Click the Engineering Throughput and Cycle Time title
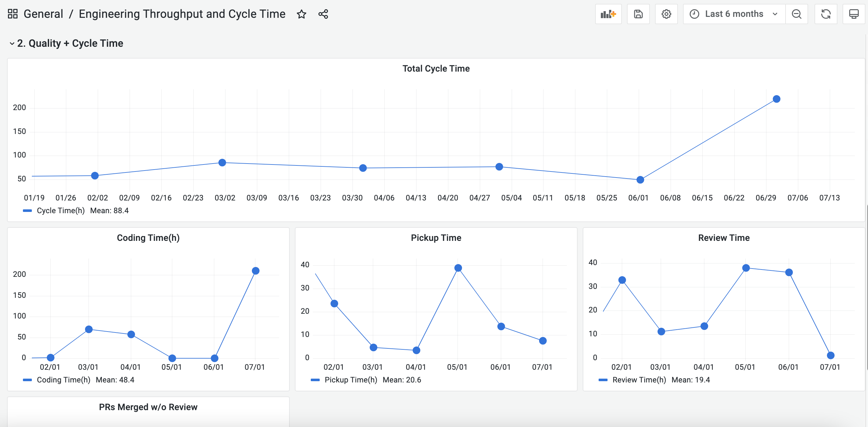Image resolution: width=868 pixels, height=427 pixels. pyautogui.click(x=182, y=14)
